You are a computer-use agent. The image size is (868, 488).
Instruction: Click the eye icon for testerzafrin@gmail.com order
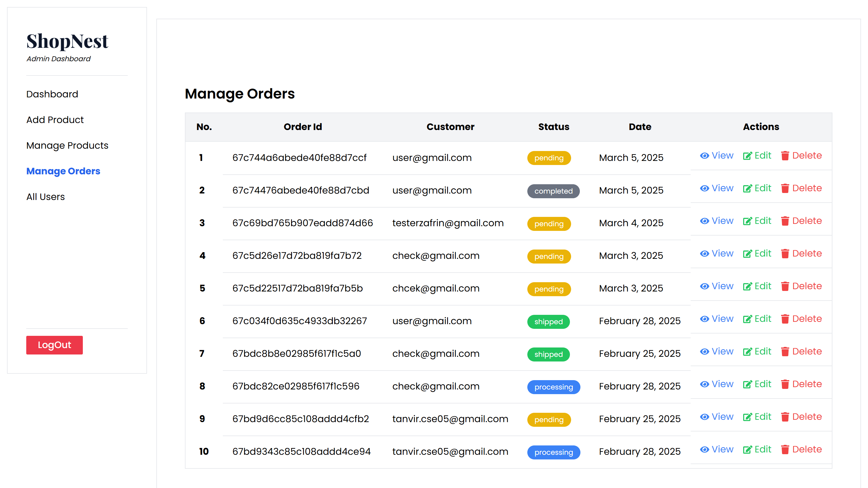[x=704, y=221]
